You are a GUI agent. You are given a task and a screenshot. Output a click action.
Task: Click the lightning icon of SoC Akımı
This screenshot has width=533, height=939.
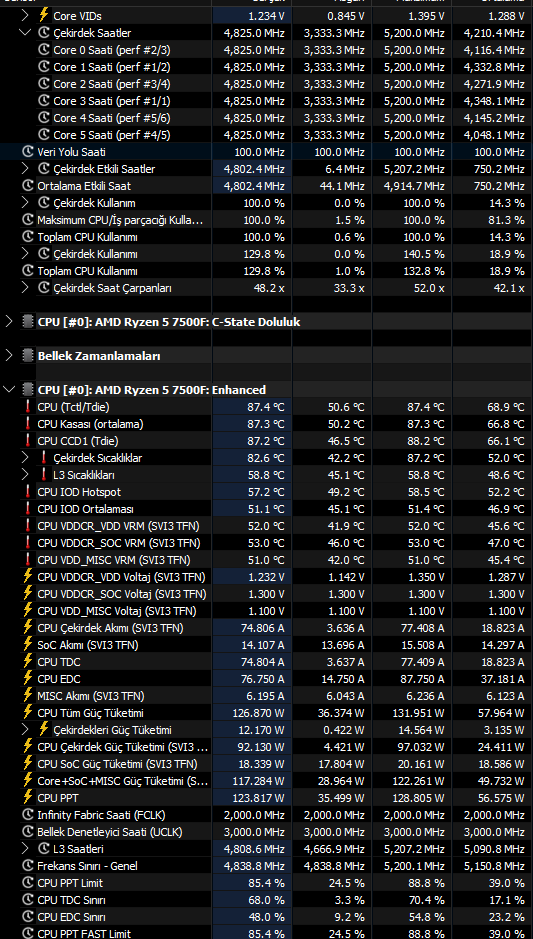(28, 645)
